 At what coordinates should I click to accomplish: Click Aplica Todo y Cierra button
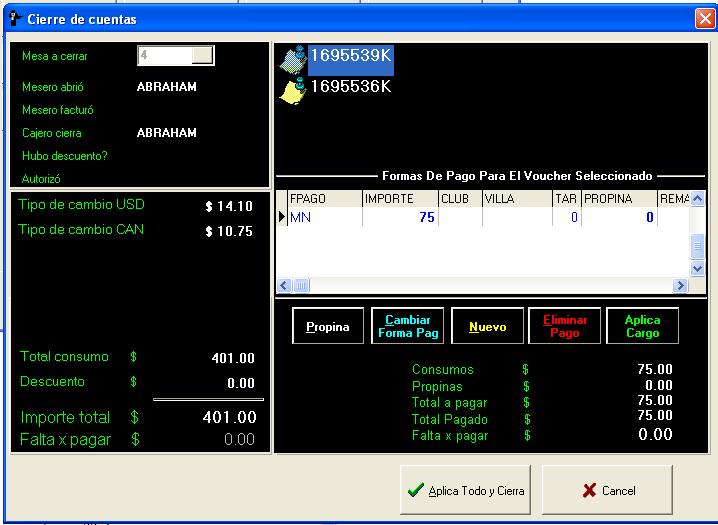(x=465, y=490)
